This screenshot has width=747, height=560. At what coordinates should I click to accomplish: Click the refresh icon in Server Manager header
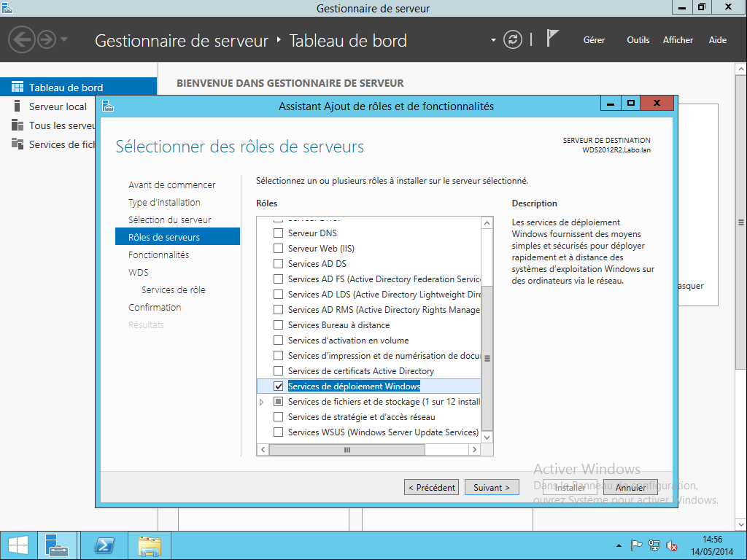point(513,39)
